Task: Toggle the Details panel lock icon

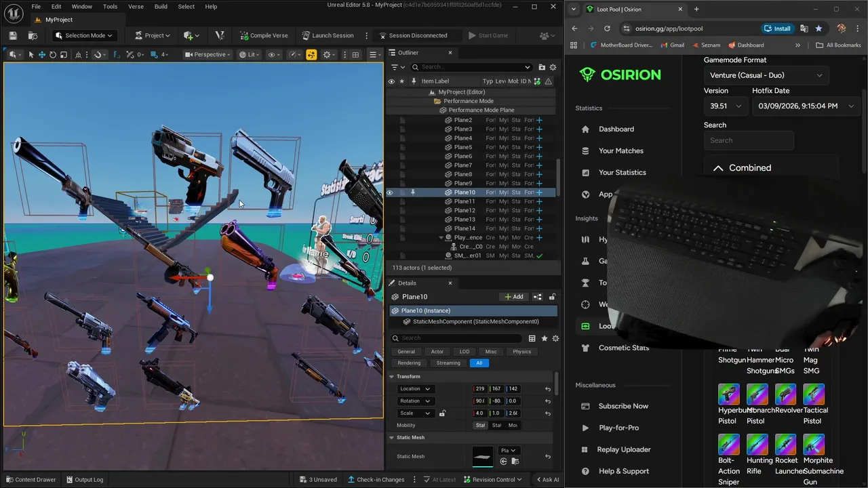Action: pos(552,297)
